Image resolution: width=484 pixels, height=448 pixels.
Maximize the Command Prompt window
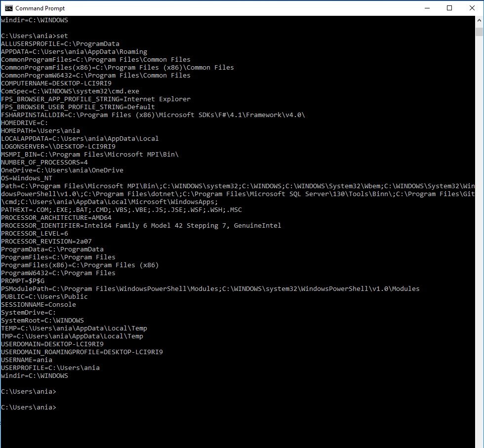449,8
